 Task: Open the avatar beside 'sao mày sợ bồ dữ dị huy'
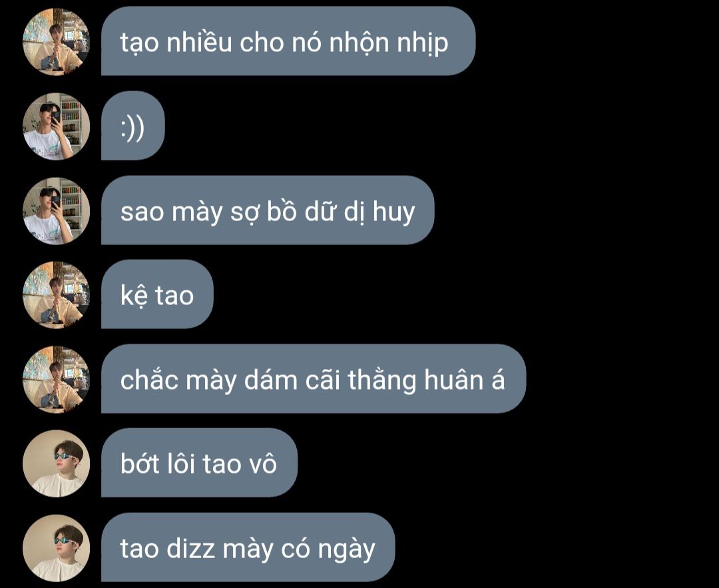coord(56,210)
